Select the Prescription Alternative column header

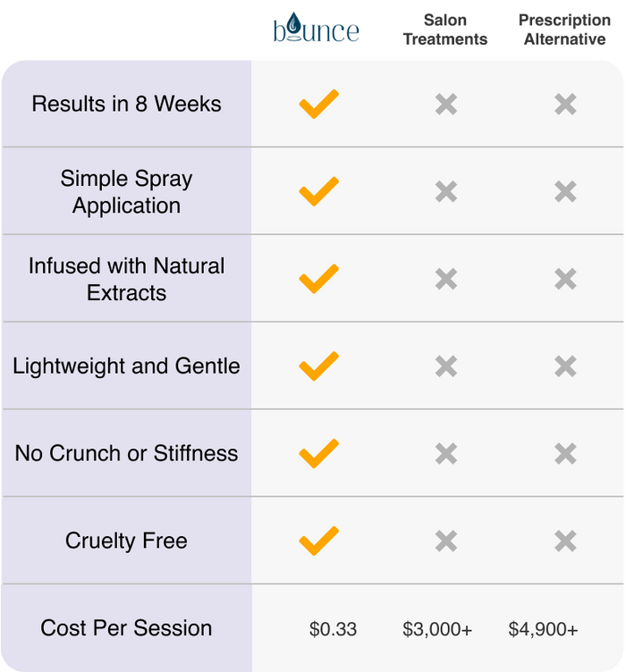point(563,29)
